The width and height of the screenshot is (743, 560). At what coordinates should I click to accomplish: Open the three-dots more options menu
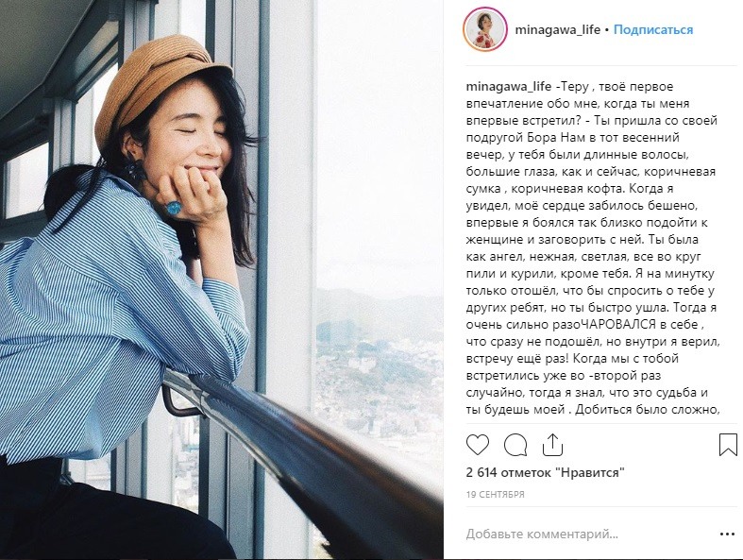727,535
